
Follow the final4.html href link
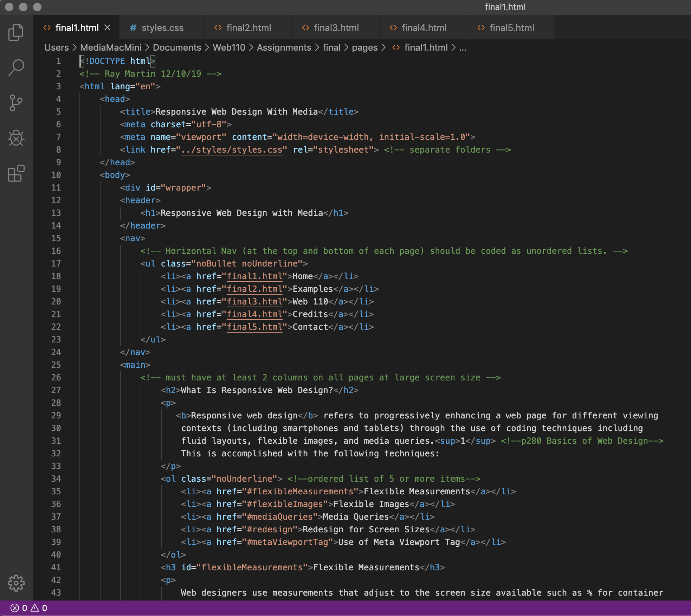click(254, 314)
